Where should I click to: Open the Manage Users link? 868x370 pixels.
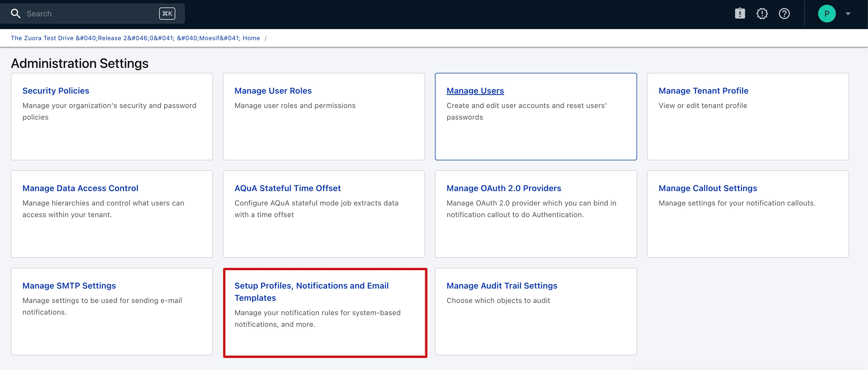[475, 91]
